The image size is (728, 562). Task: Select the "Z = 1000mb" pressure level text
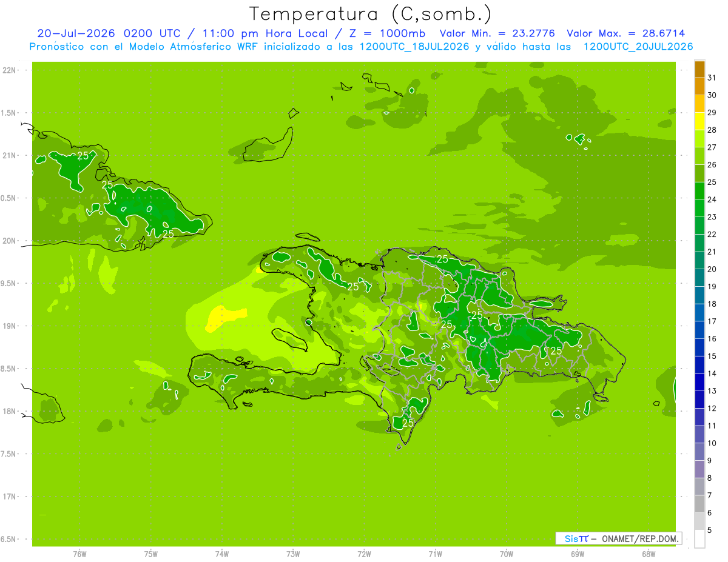click(x=387, y=33)
